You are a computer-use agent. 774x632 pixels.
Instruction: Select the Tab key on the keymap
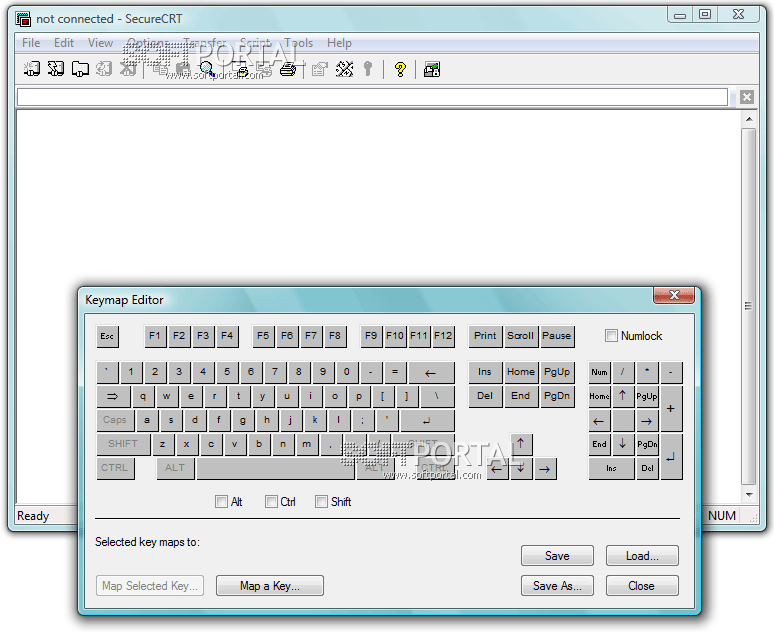tap(114, 396)
